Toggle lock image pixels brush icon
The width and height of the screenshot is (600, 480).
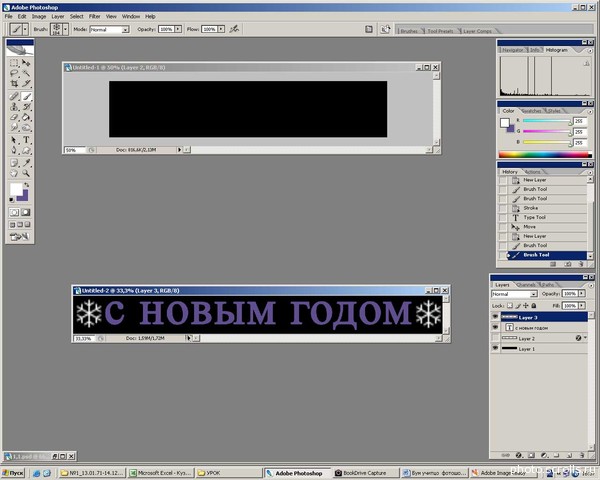(x=518, y=305)
